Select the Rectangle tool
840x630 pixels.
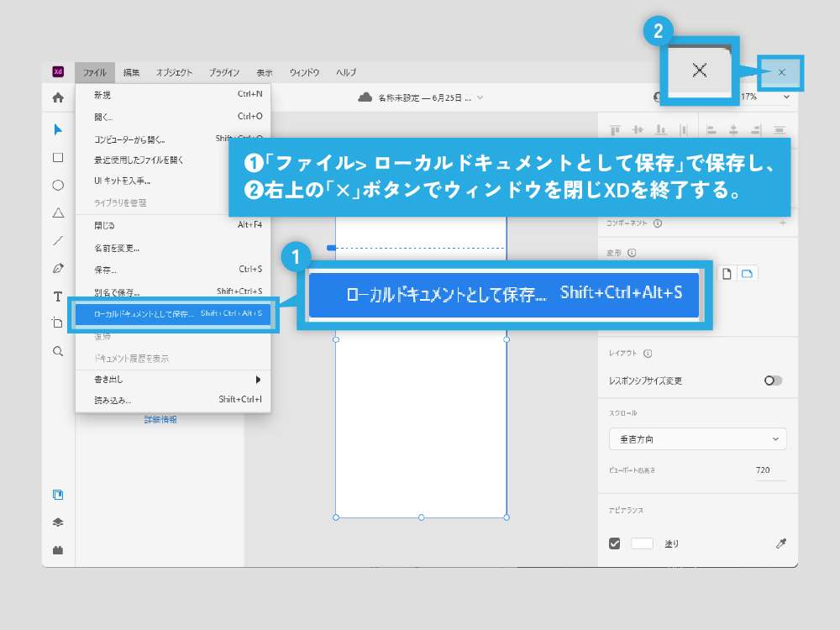58,158
